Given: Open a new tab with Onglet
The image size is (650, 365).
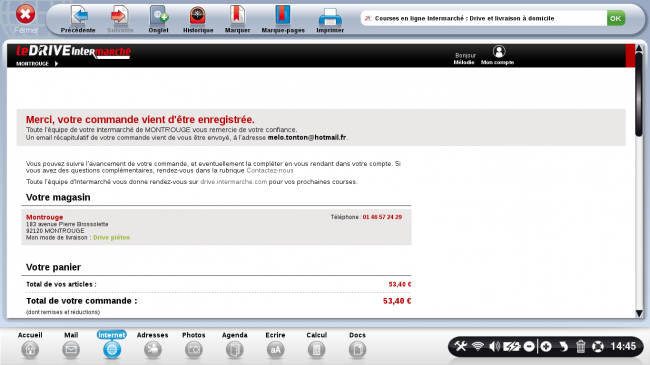Looking at the screenshot, I should point(158,19).
